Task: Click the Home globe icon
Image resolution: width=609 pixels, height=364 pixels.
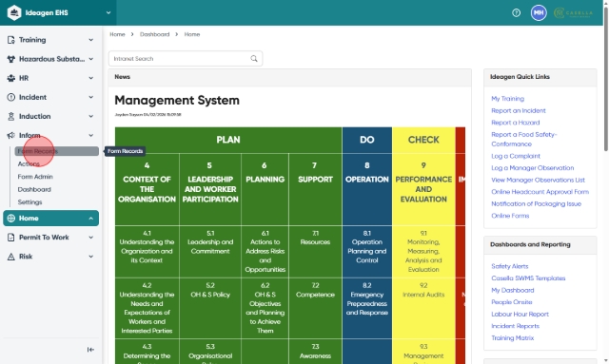Action: click(x=10, y=218)
